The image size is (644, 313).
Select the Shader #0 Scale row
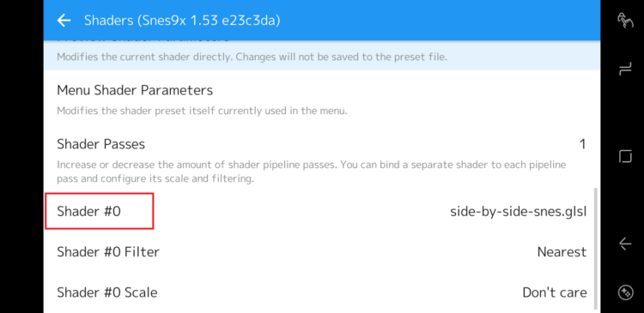[322, 292]
